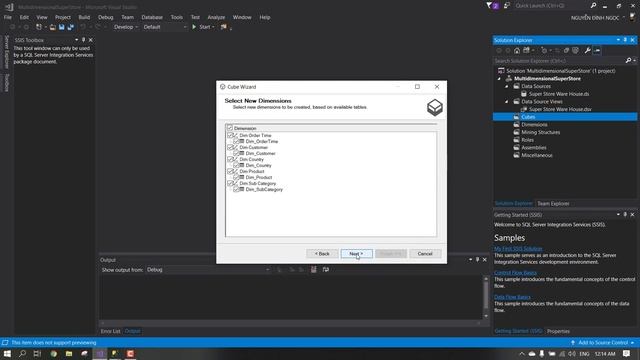The width and height of the screenshot is (640, 360).
Task: Uncheck the Dim_SubCategory table checkbox
Action: point(236,189)
